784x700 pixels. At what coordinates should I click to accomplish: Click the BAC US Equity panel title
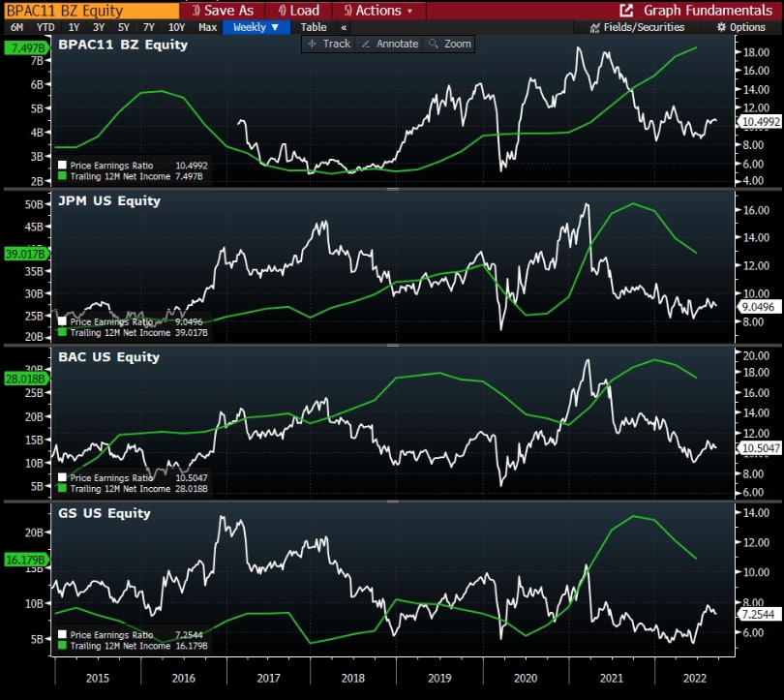[x=109, y=357]
